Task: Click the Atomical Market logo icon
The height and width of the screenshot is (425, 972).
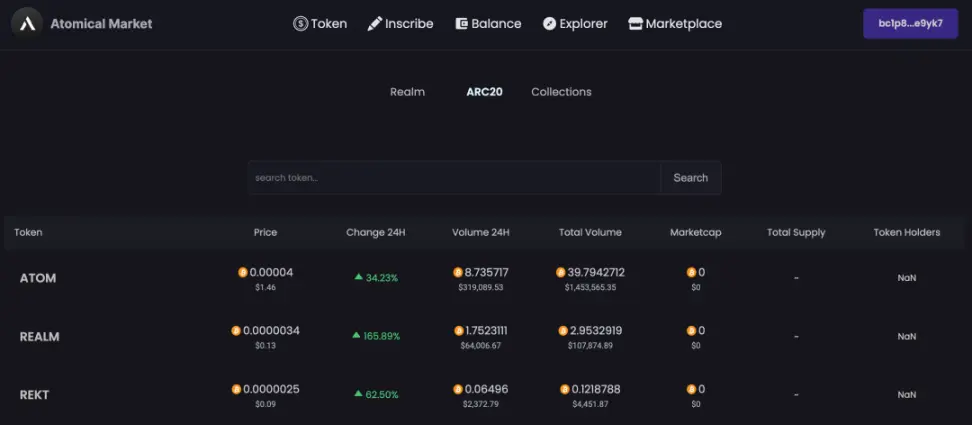Action: coord(27,24)
